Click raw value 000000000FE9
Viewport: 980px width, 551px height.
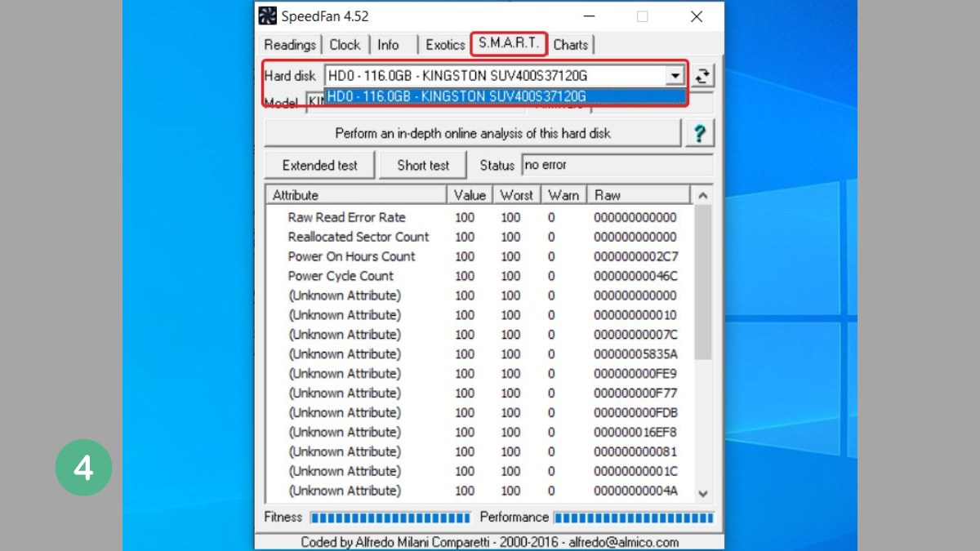635,374
